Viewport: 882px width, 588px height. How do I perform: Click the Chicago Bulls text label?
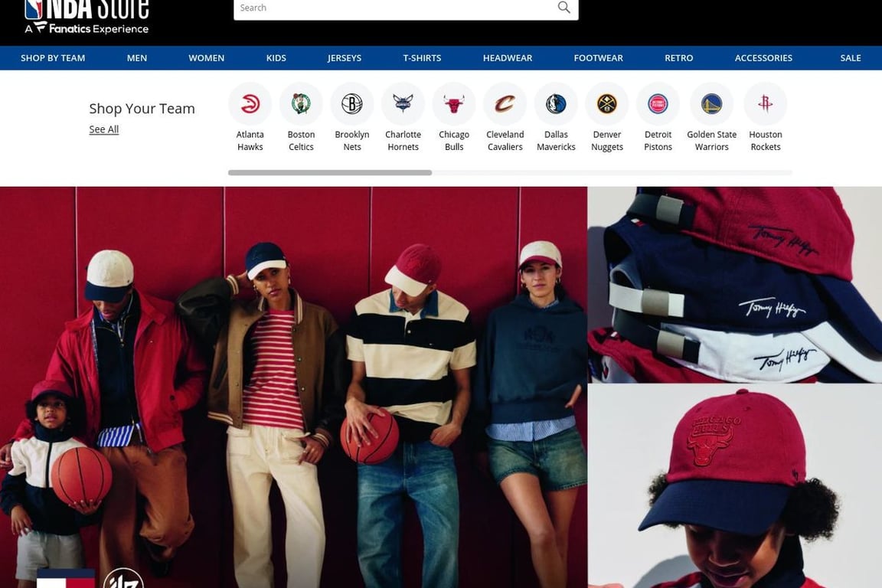[454, 141]
